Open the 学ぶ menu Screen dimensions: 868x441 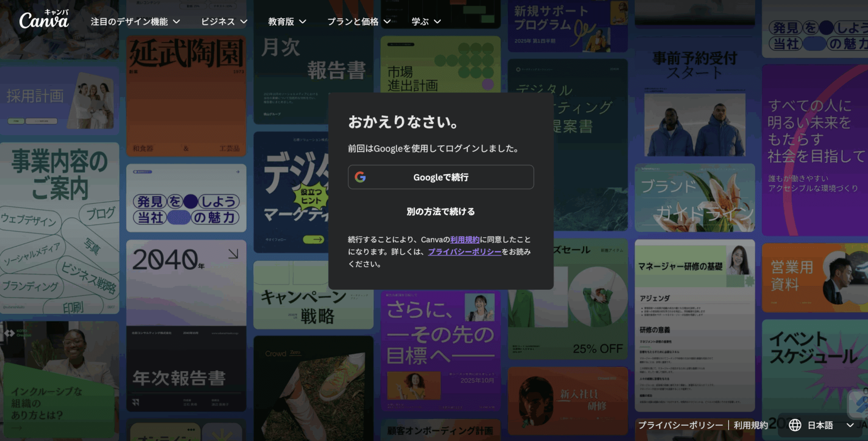426,21
